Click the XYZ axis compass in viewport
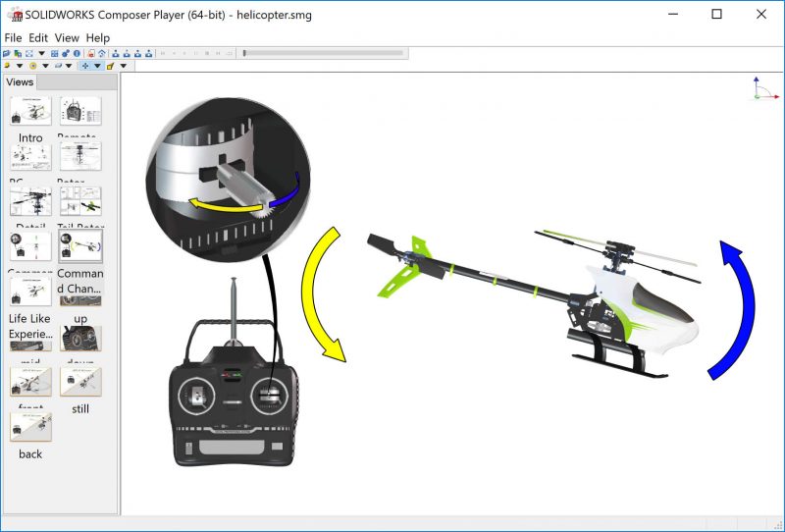The width and height of the screenshot is (785, 532). (765, 88)
